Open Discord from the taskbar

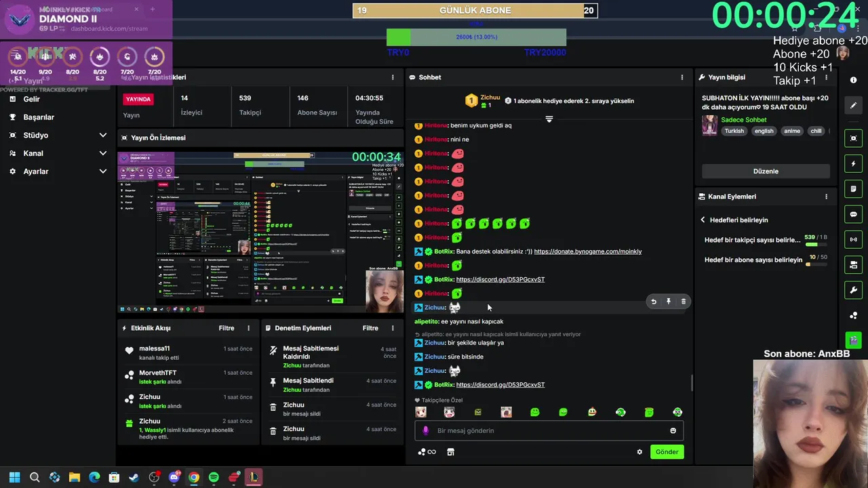pos(174,477)
